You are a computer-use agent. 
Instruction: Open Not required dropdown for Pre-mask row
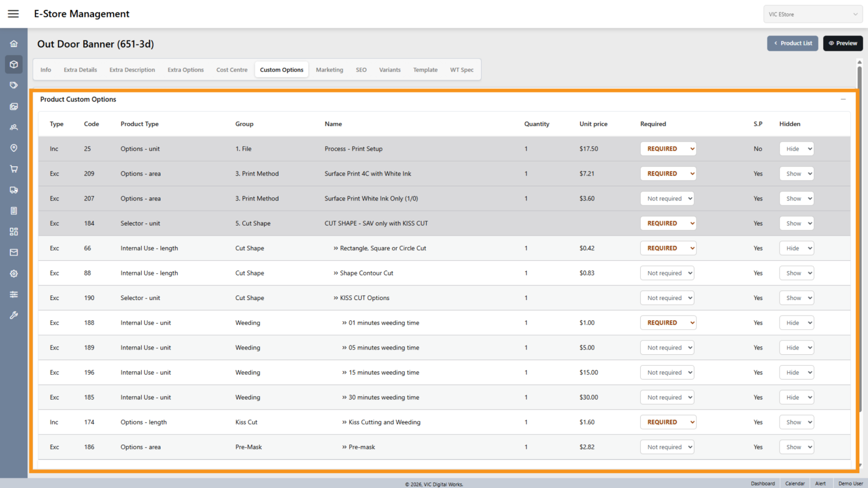click(x=667, y=447)
